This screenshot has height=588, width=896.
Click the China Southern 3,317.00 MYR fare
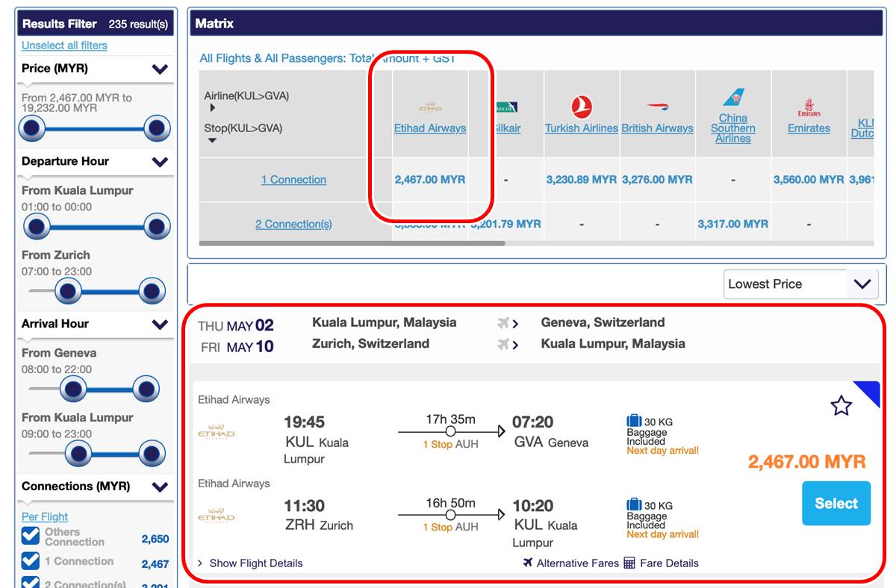[733, 224]
